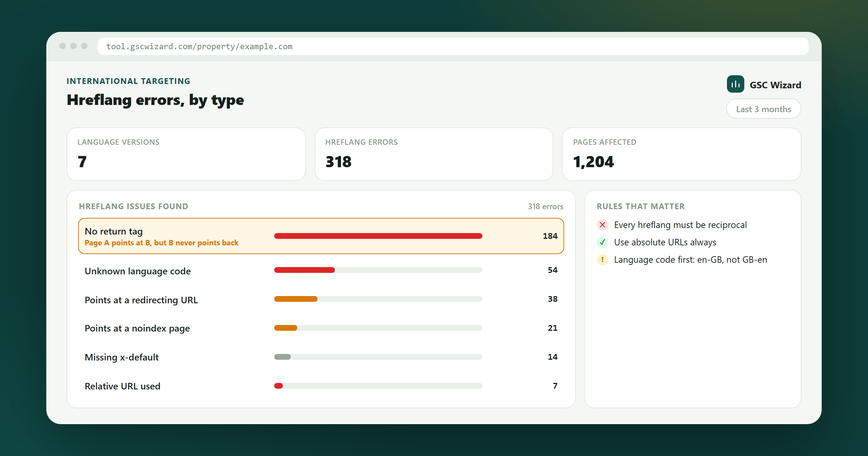Screen dimensions: 868x456
Task: Click the green checkmark icon beside absolute URLs
Action: [603, 242]
